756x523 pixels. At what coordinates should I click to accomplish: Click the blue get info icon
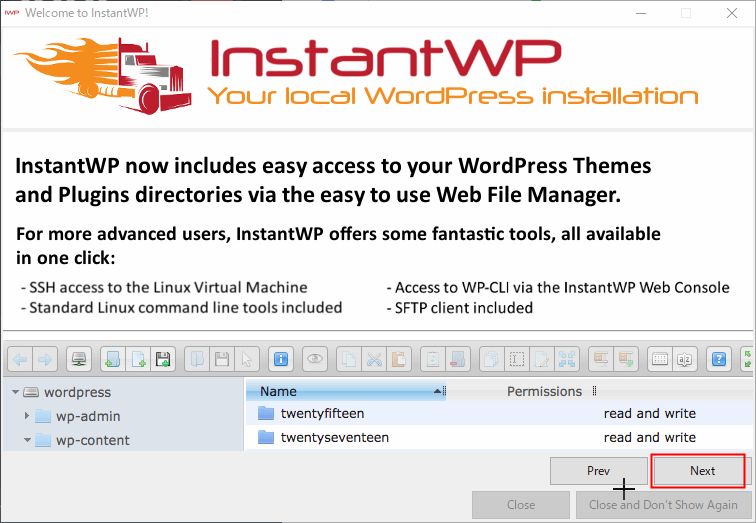click(x=281, y=359)
